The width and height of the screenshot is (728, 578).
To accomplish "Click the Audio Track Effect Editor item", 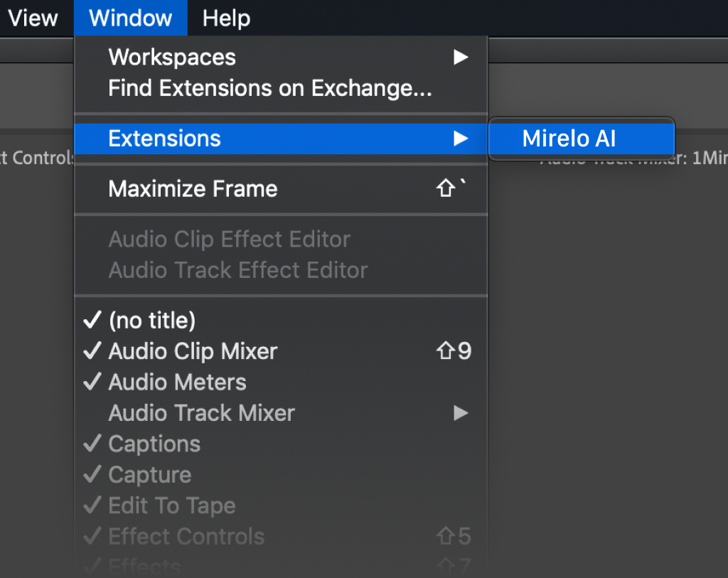I will pos(238,270).
